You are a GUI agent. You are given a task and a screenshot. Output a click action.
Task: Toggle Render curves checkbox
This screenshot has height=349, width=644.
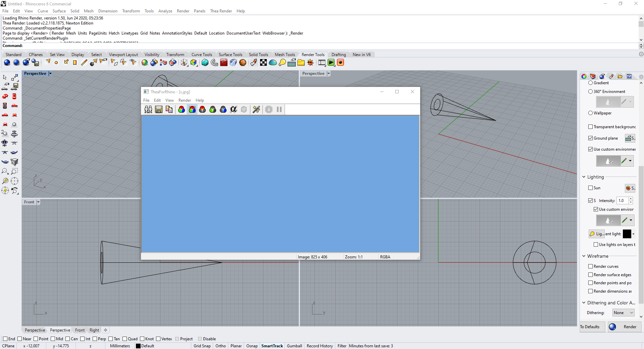pyautogui.click(x=591, y=266)
